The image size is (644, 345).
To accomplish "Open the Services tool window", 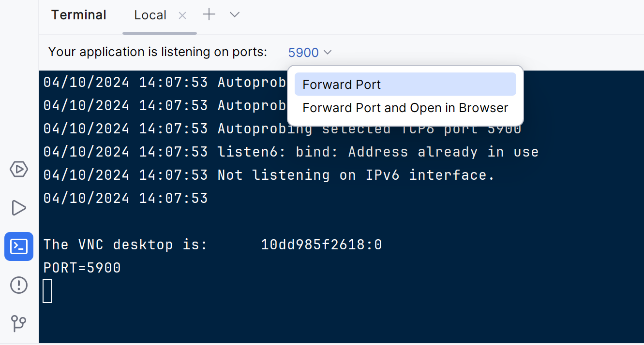I will (18, 170).
